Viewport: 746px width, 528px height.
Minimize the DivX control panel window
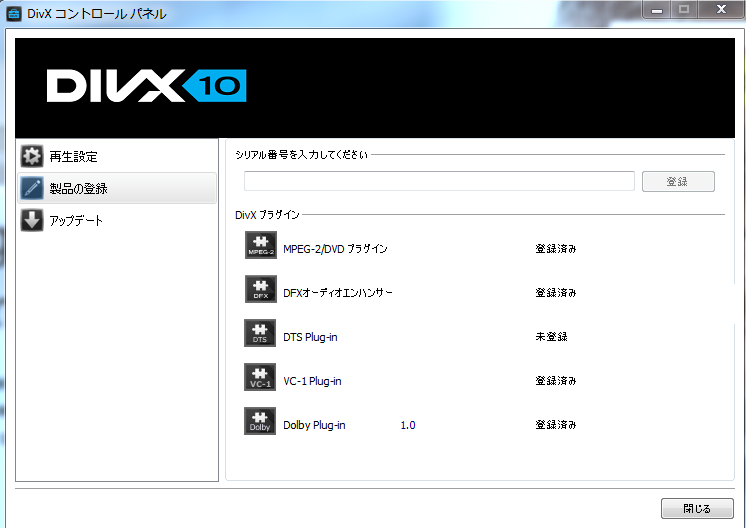[657, 10]
